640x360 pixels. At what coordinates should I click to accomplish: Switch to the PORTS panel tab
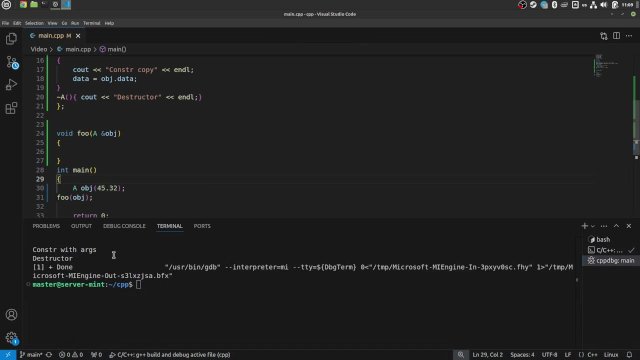pyautogui.click(x=202, y=226)
